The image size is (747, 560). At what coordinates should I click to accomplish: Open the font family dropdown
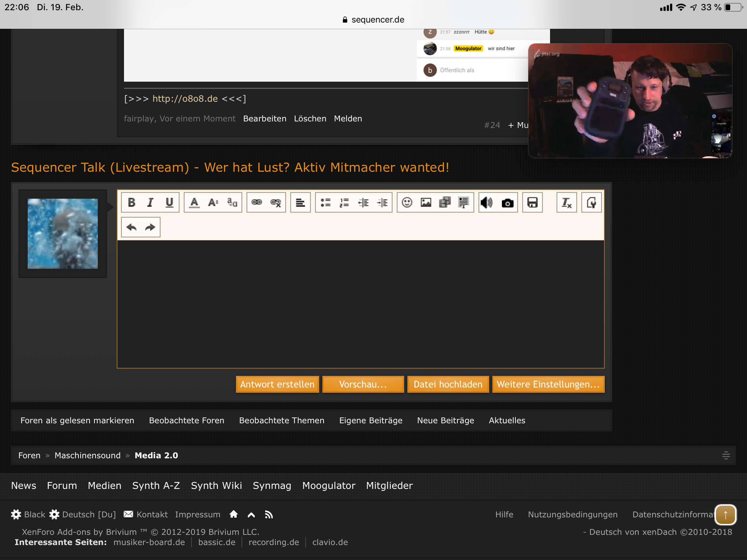[x=232, y=202]
